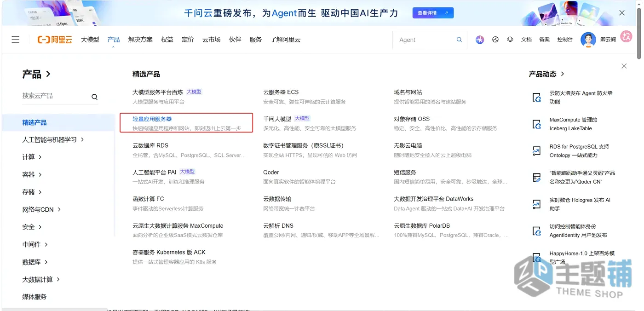Open the 了解阿里云 menu
The height and width of the screenshot is (311, 644).
286,40
